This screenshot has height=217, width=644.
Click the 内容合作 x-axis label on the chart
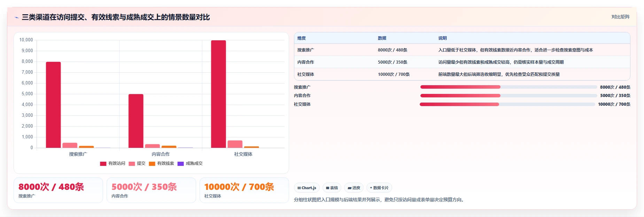coord(161,154)
